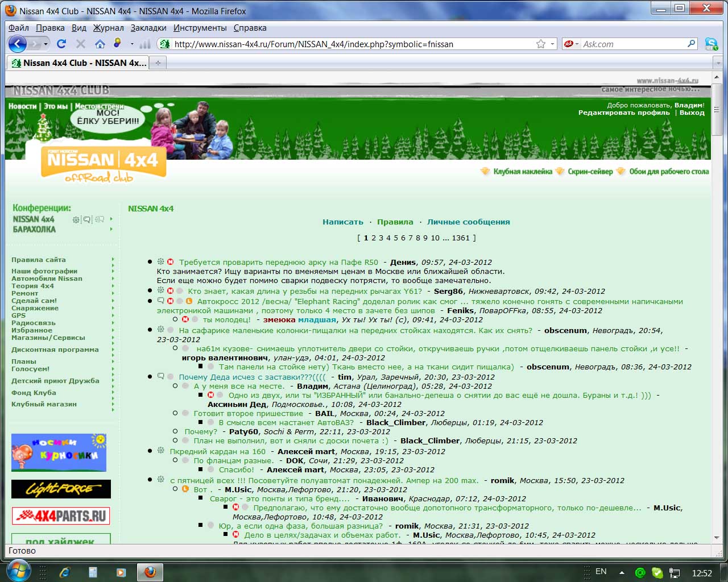728x582 pixels.
Task: Click the yellow-blue figure toolbar icon
Action: [x=117, y=43]
